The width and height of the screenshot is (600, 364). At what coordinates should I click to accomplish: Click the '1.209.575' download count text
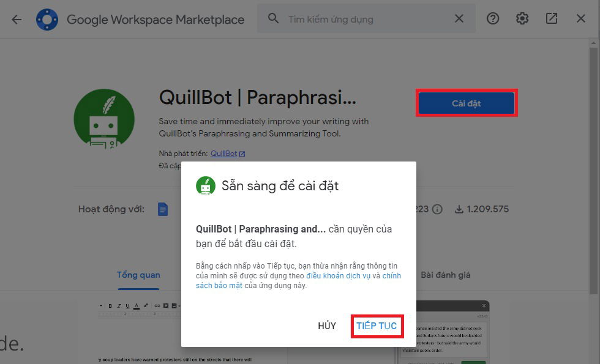[488, 209]
